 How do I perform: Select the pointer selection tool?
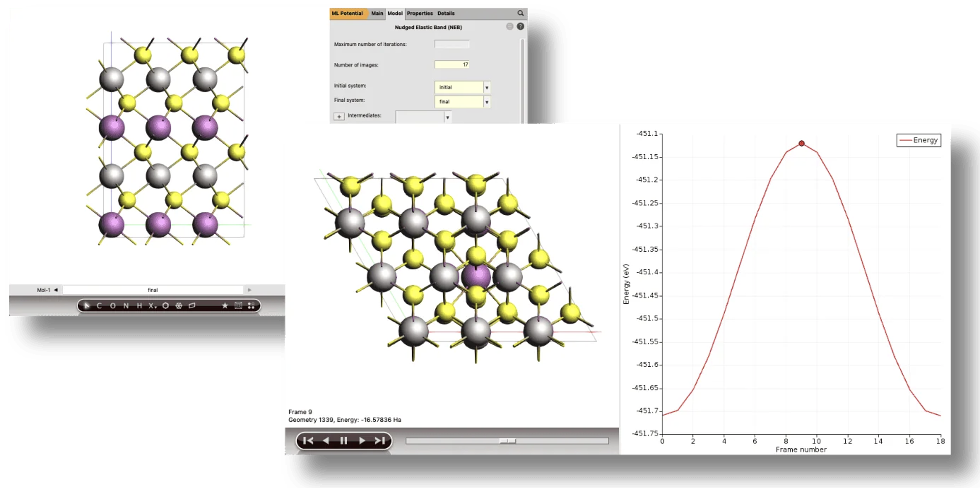[x=86, y=305]
